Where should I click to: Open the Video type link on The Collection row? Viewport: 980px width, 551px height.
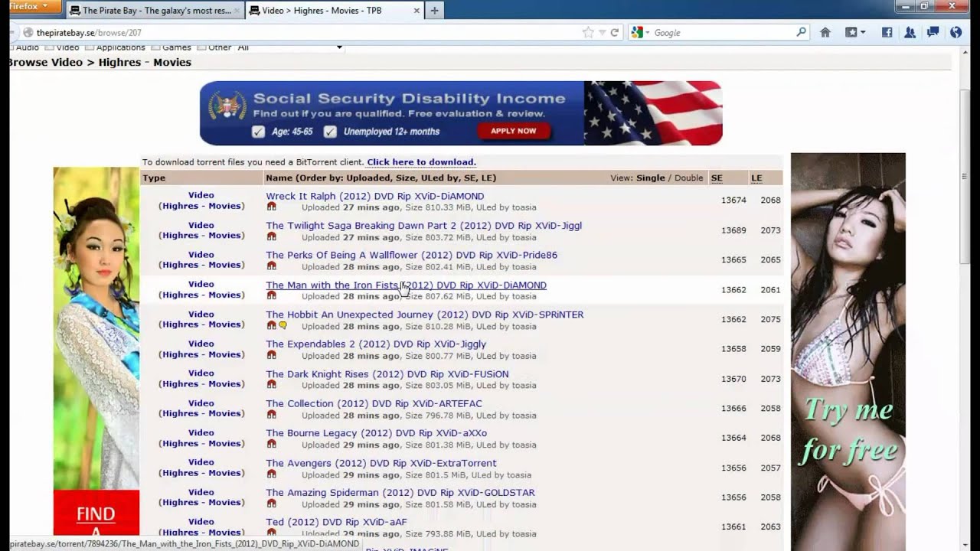tap(201, 403)
